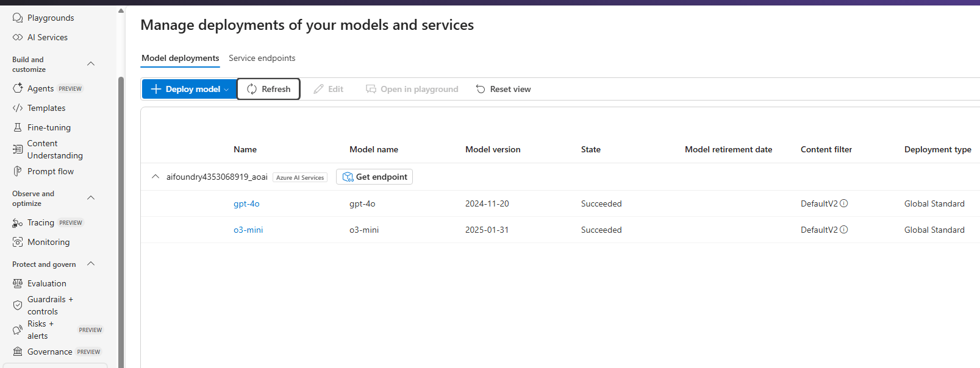Click the Governance building icon
The image size is (980, 368).
pos(18,352)
